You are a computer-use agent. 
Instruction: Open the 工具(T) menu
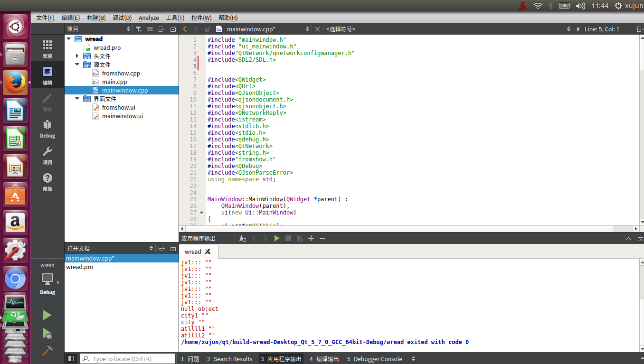(175, 18)
